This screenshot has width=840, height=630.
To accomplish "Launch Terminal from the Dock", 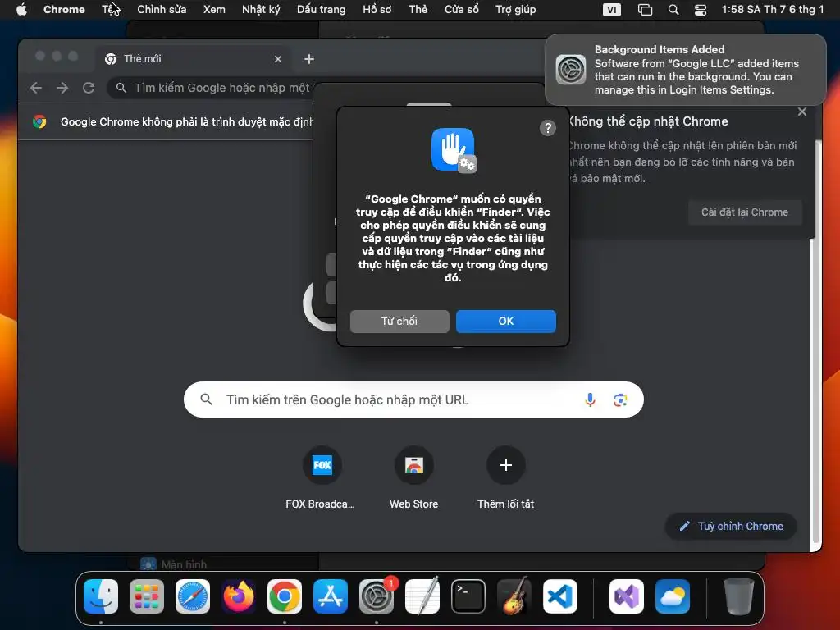I will 468,596.
